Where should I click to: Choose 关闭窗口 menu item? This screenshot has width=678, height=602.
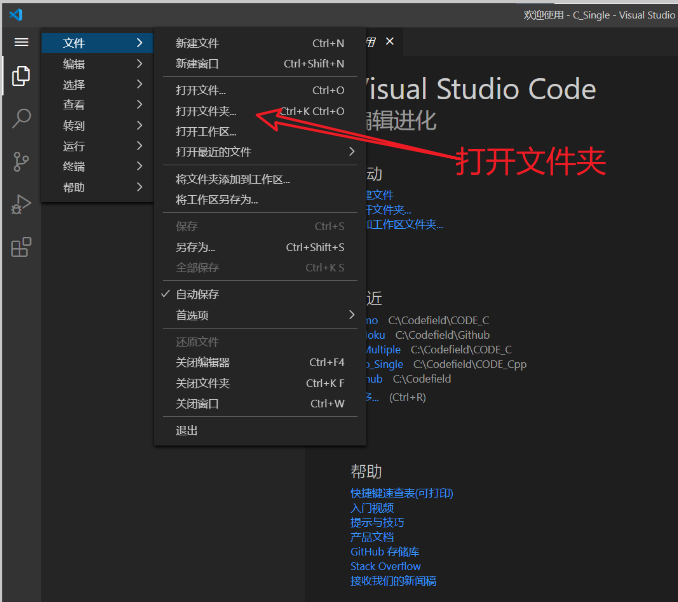(x=260, y=403)
